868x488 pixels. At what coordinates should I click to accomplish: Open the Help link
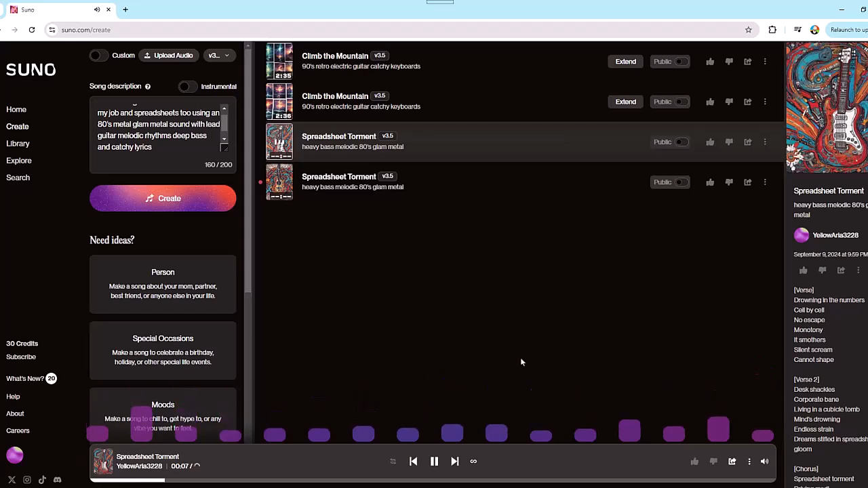[x=13, y=396]
